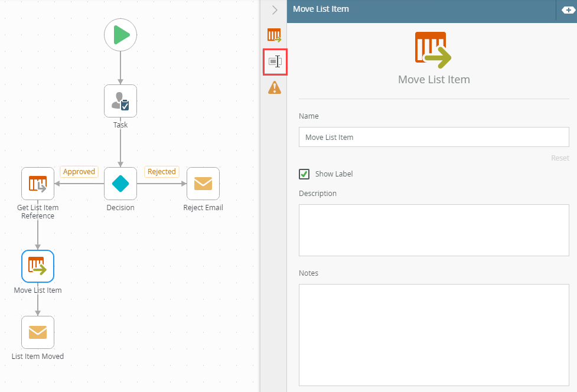Screen dimensions: 577x392
Task: Click the List Item Moved email step
Action: (38, 332)
